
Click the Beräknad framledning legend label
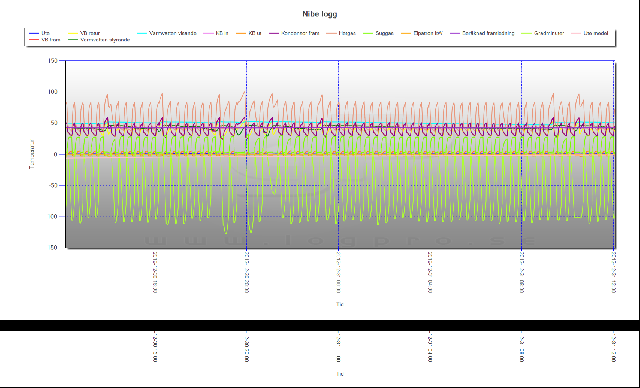click(x=488, y=33)
